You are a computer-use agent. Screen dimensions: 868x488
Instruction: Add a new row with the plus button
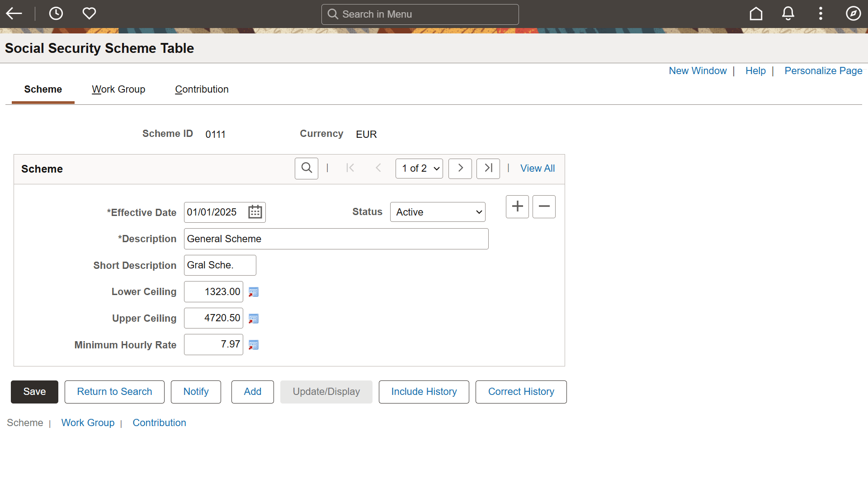(x=517, y=206)
